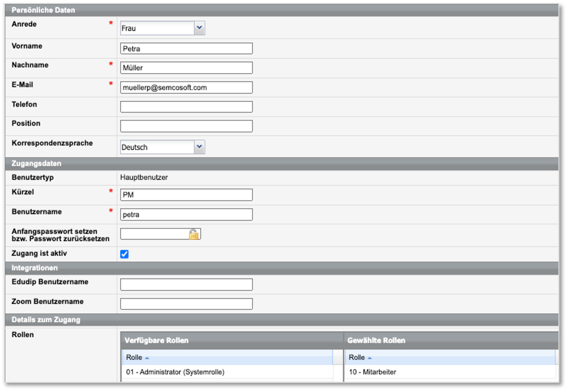
Task: Click the Vorname input field
Action: [186, 49]
